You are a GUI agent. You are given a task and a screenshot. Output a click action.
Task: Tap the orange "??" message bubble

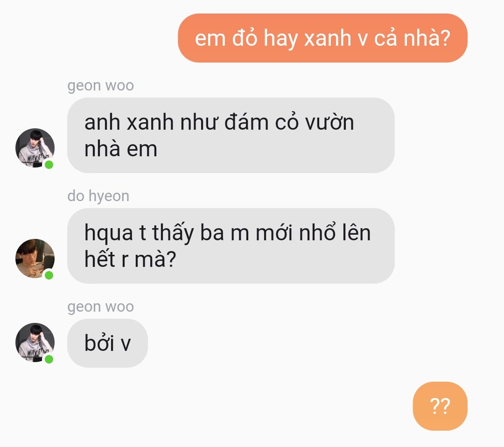click(x=440, y=406)
